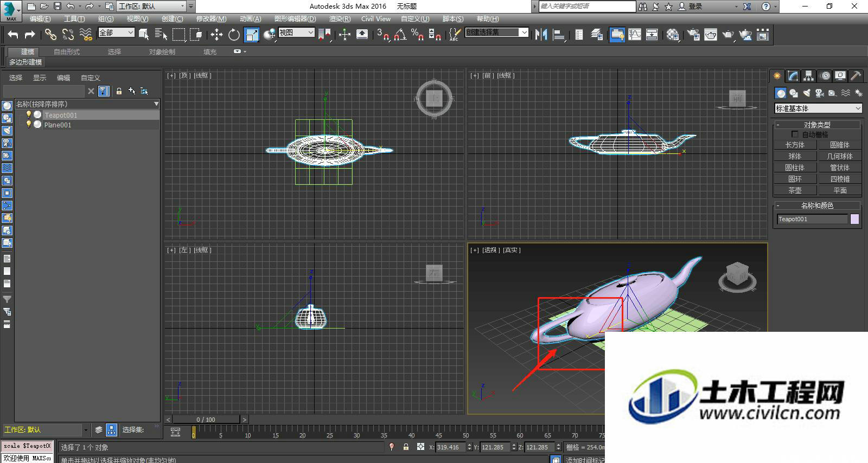Open the 工作区: 默认 dropdown in title bar

(x=152, y=7)
